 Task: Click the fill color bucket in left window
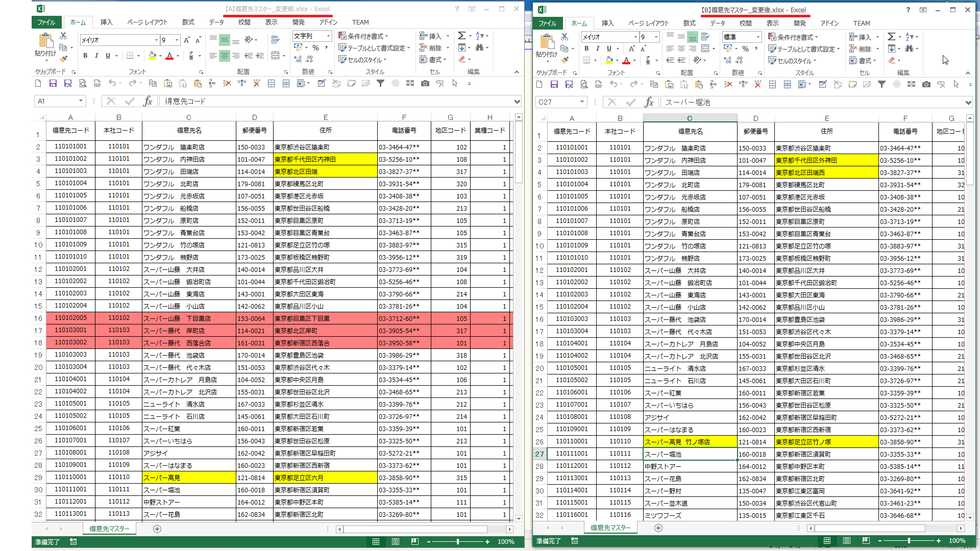152,56
